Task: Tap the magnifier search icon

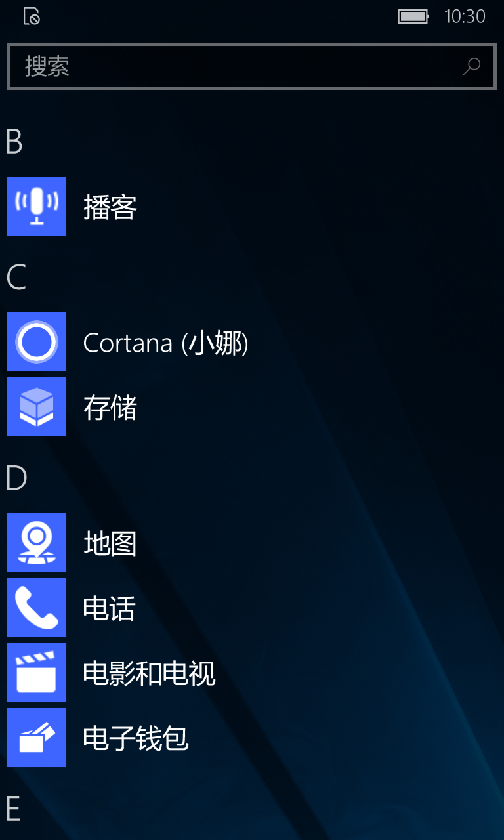Action: 471,66
